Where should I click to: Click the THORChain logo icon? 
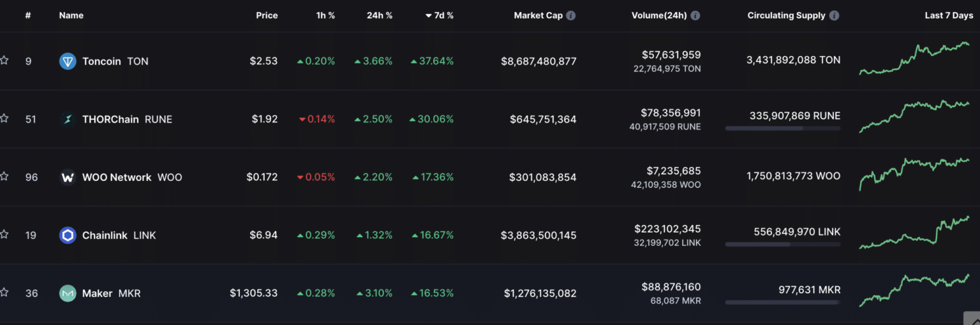pyautogui.click(x=68, y=119)
